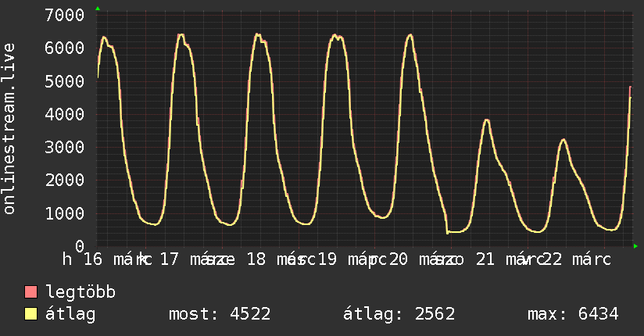Click the 'onlinestream.live' vertical axis title
The image size is (644, 336).
9,129
